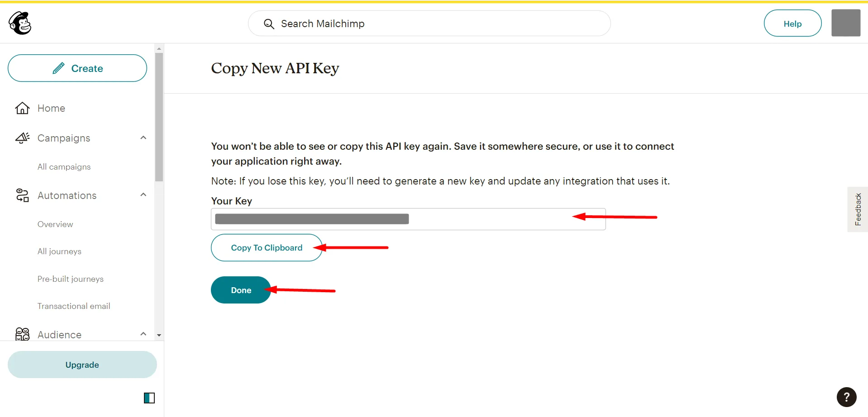Image resolution: width=868 pixels, height=417 pixels.
Task: Click the Create button
Action: [77, 68]
